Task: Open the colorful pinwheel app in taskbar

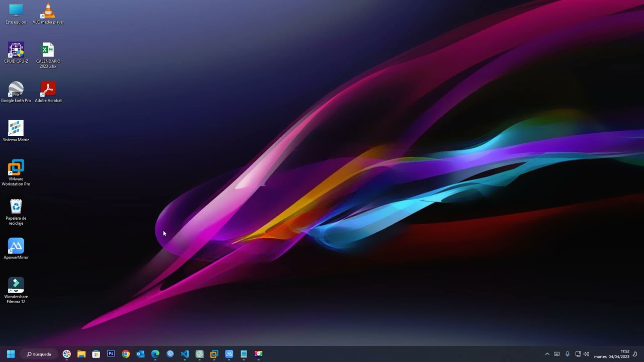Action: click(x=66, y=354)
